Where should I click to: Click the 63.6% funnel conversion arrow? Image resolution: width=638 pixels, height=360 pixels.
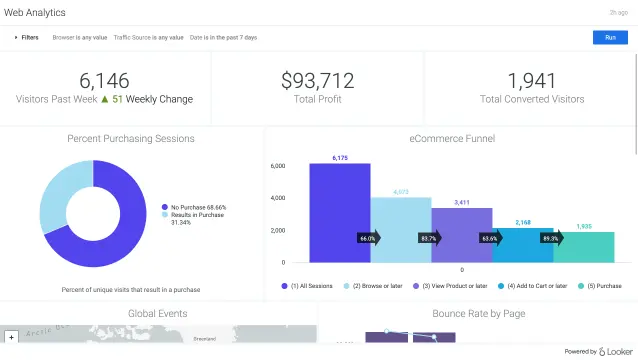[x=491, y=238]
